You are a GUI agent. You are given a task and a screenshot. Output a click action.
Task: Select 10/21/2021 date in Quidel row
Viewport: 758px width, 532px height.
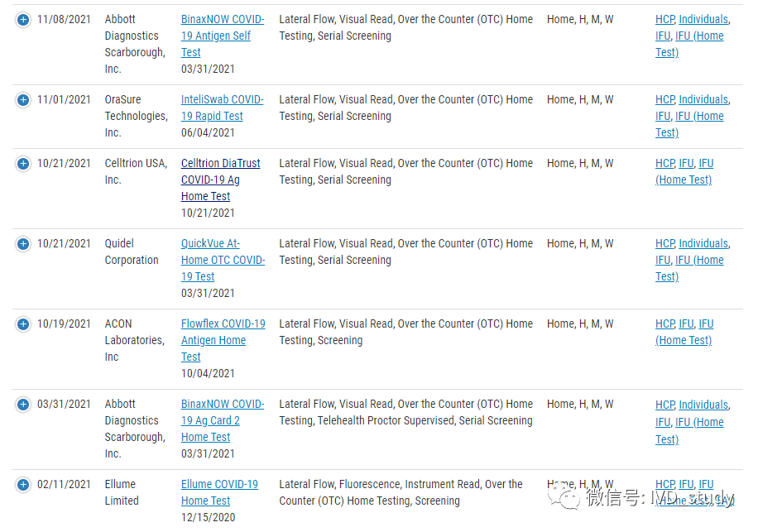(x=64, y=243)
